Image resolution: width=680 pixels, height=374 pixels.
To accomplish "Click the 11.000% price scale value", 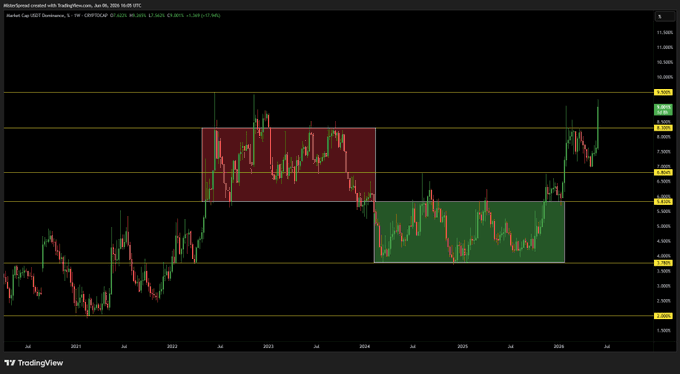I will (664, 47).
